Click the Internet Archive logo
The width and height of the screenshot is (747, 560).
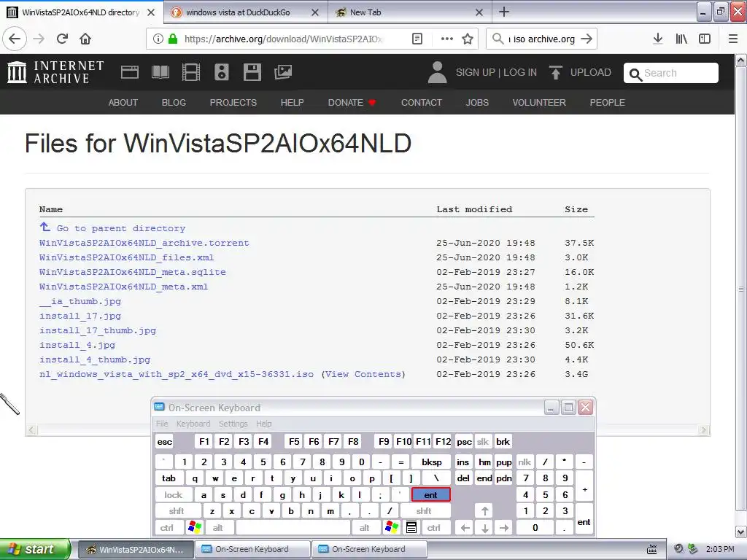[x=55, y=72]
